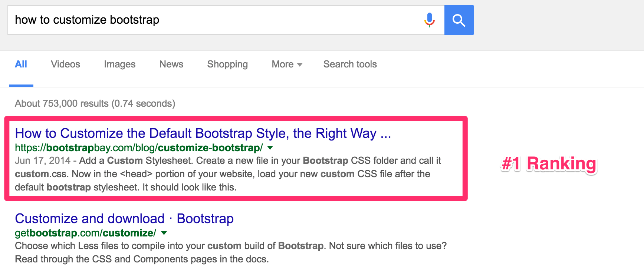Image resolution: width=644 pixels, height=275 pixels.
Task: Expand the arrow next to the bootstrapbay.com URL
Action: pos(270,148)
